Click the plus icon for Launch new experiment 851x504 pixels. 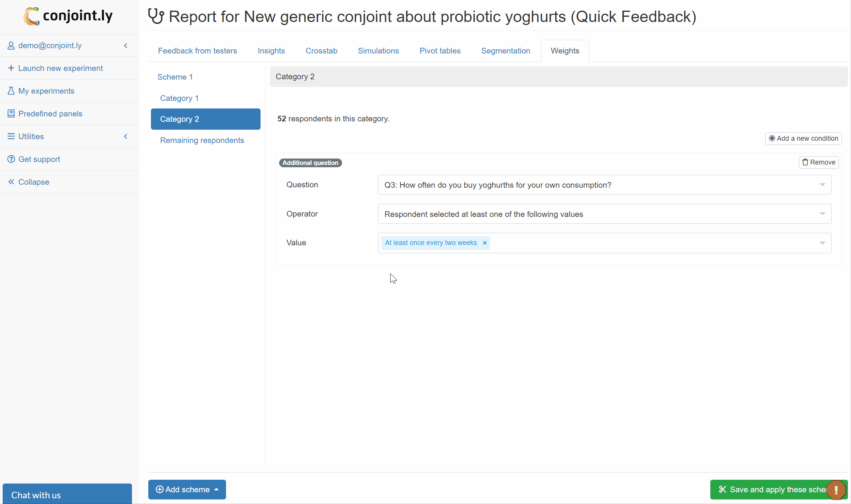point(11,68)
